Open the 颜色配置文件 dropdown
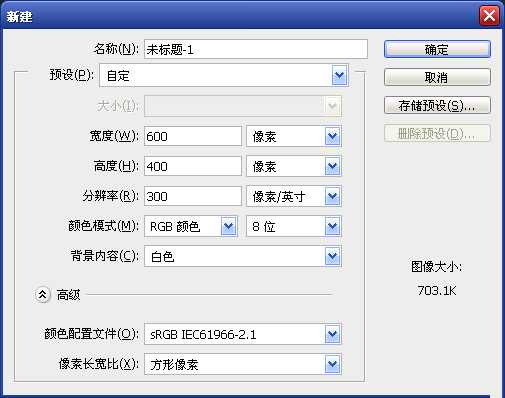 pyautogui.click(x=243, y=334)
